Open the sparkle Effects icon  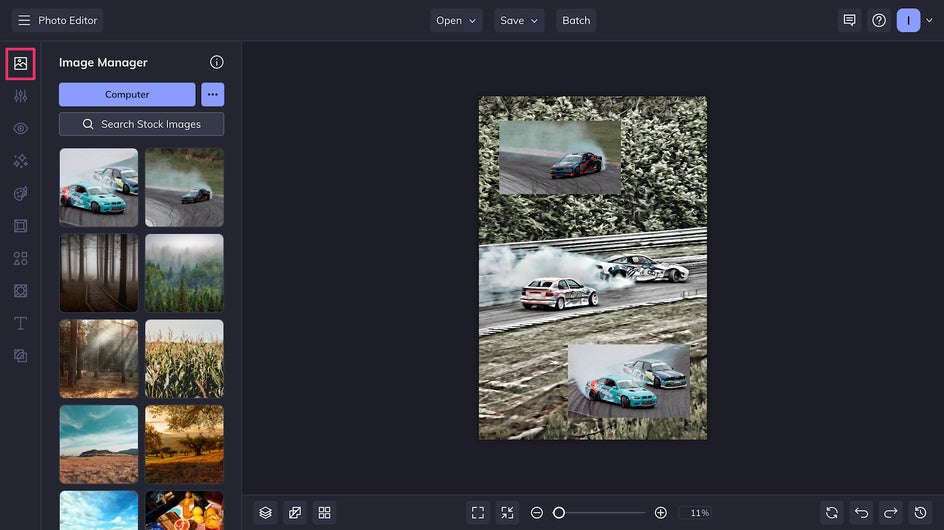(20, 161)
